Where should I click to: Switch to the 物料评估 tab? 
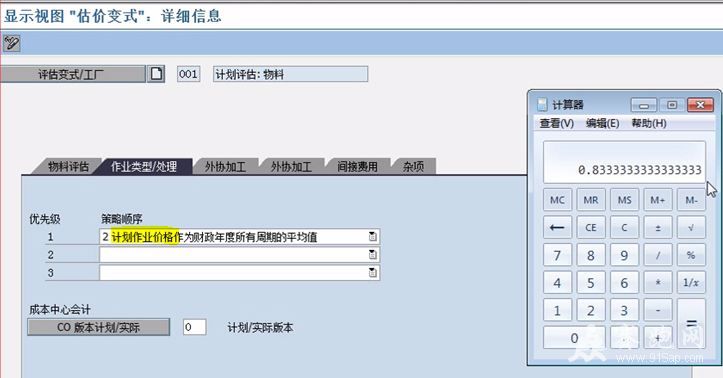[68, 166]
